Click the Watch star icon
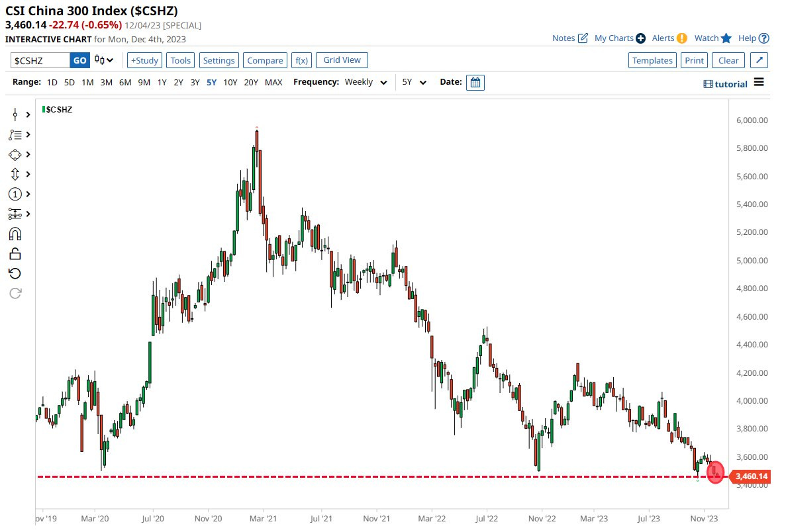Screen dimensions: 786x532 pyautogui.click(x=726, y=38)
